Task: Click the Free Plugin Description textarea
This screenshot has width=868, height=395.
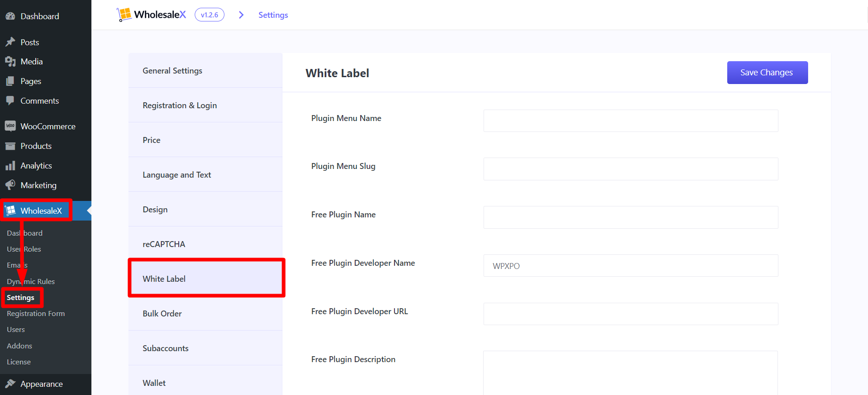Action: click(x=631, y=373)
